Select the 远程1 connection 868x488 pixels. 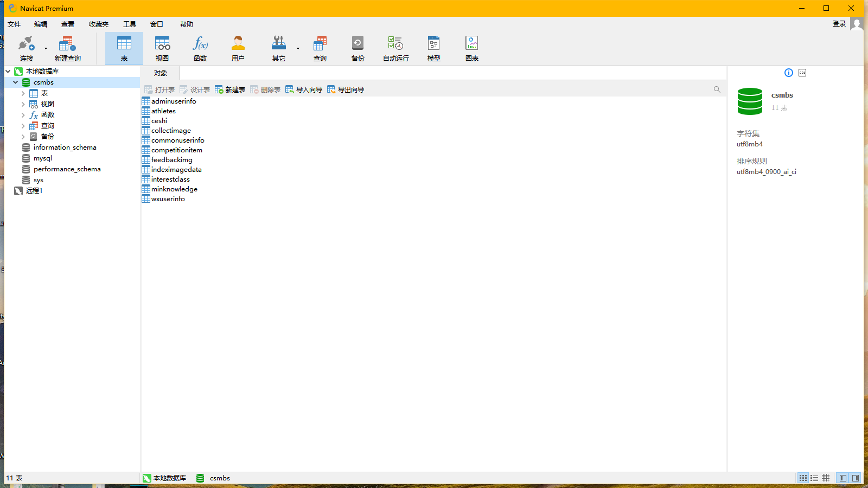[34, 191]
